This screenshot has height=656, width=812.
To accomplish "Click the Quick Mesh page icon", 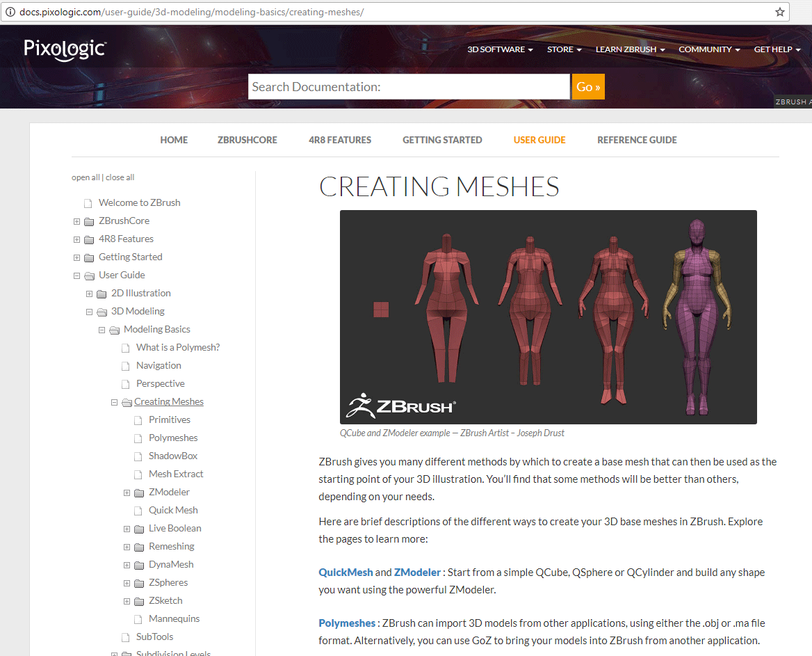I will coord(138,511).
